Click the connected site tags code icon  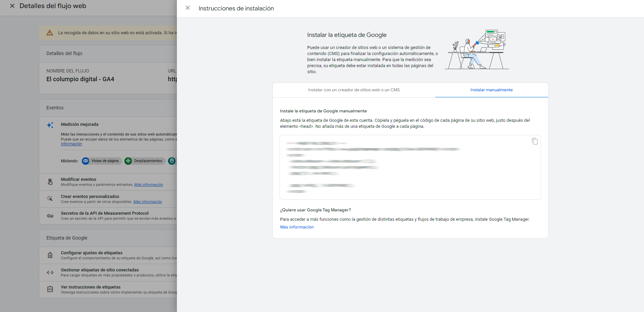(50, 272)
